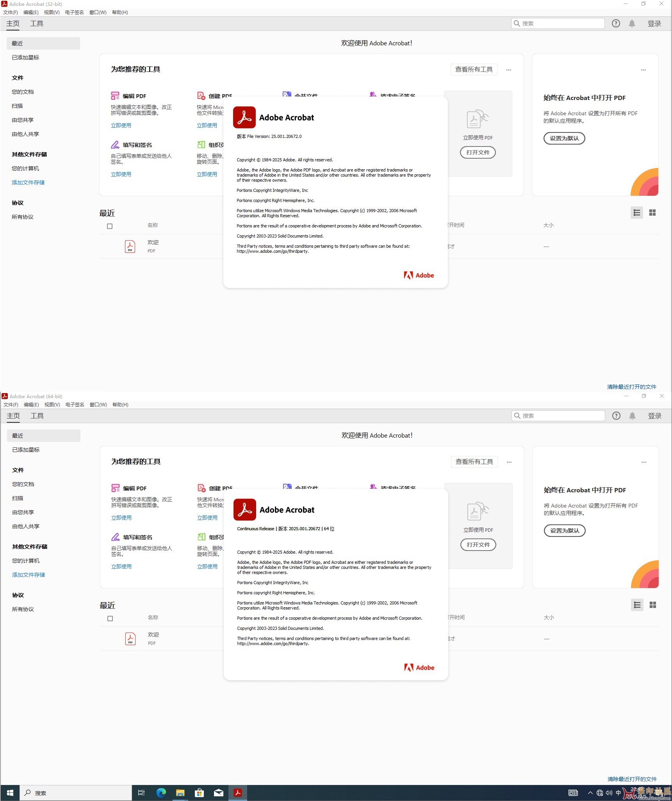The height and width of the screenshot is (801, 672).
Task: Check the select-all checkbox in 32-bit recent list
Action: tap(110, 226)
